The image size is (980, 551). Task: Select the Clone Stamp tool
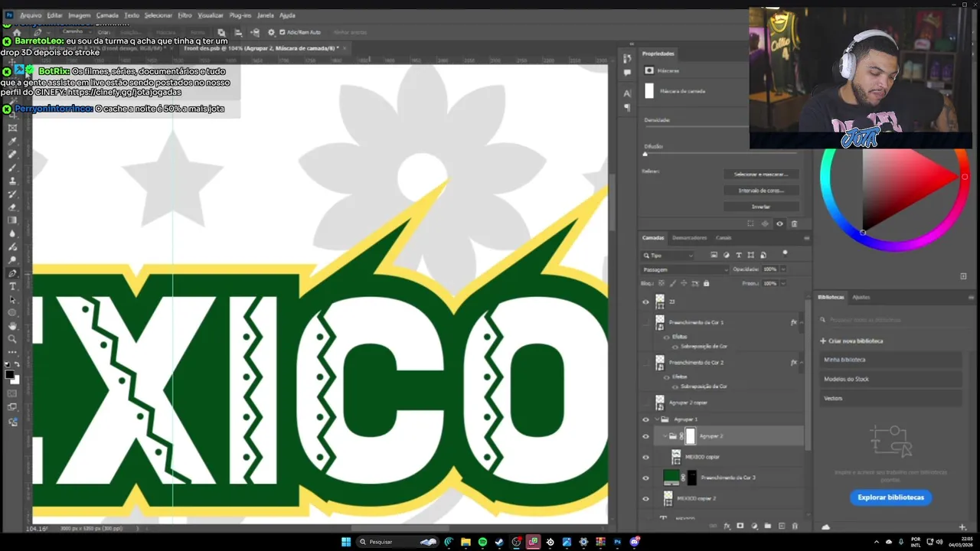pyautogui.click(x=12, y=181)
